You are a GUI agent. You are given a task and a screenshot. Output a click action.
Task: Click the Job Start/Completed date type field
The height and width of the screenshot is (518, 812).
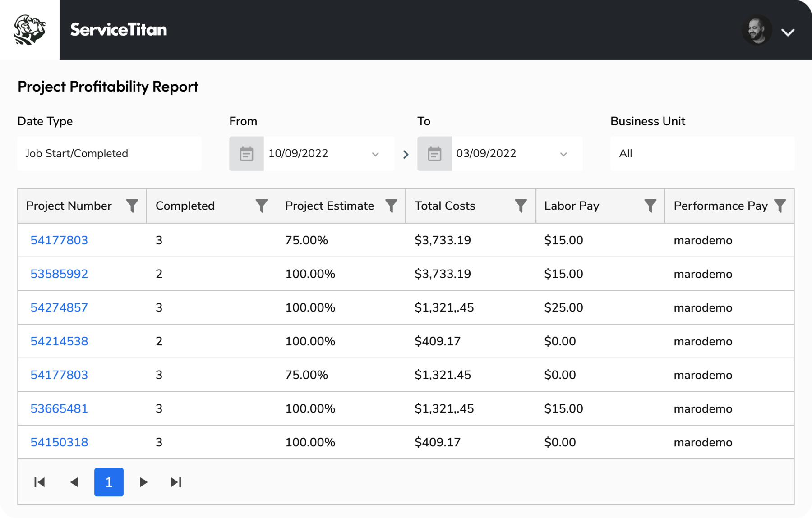pyautogui.click(x=109, y=153)
